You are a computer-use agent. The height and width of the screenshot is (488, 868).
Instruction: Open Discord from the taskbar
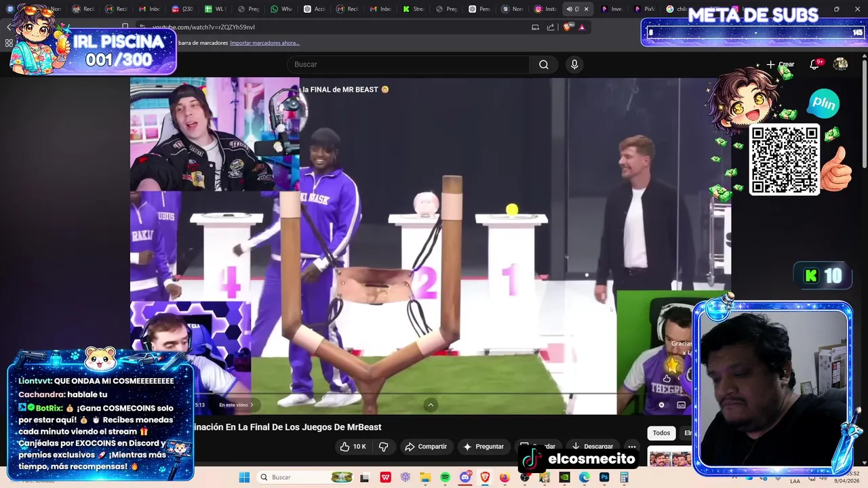465,477
